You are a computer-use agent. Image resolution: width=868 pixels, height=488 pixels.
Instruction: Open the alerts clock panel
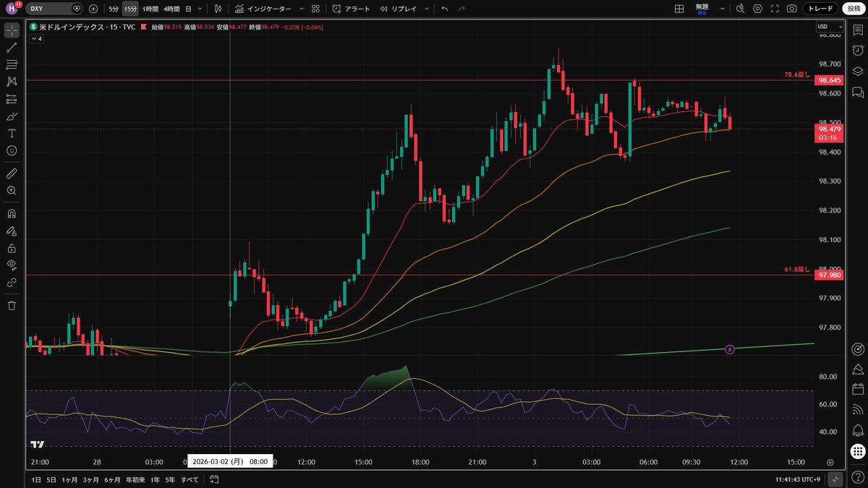[857, 51]
